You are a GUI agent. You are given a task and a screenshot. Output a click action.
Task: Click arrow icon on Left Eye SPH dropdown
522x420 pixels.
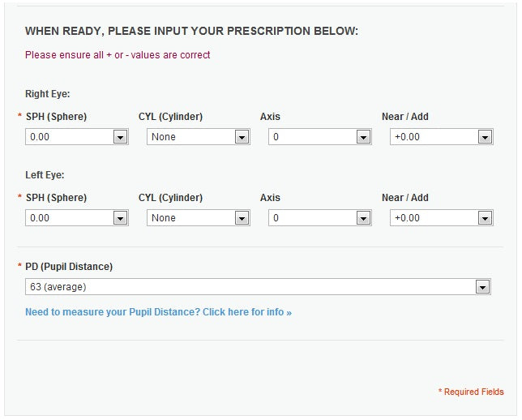[120, 218]
